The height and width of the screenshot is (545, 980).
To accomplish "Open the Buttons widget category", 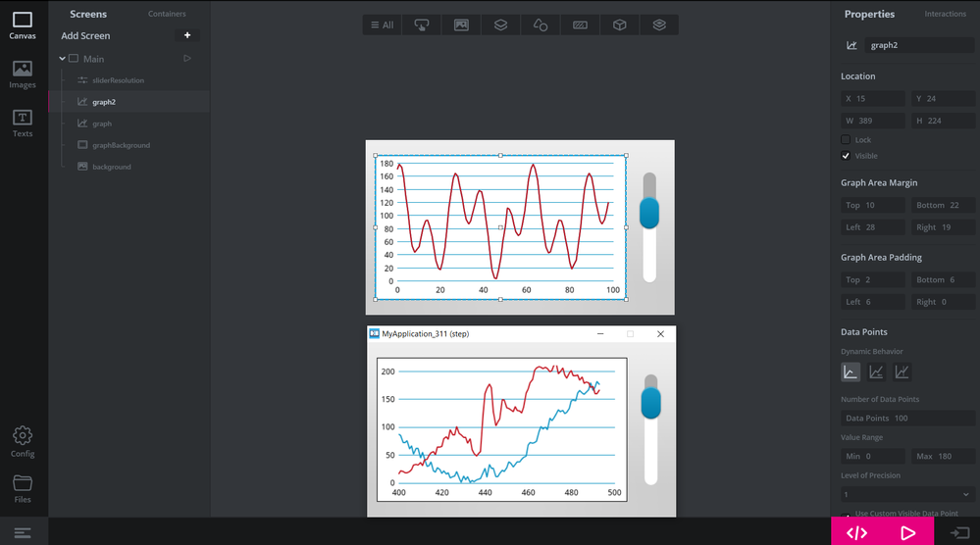I will [422, 25].
